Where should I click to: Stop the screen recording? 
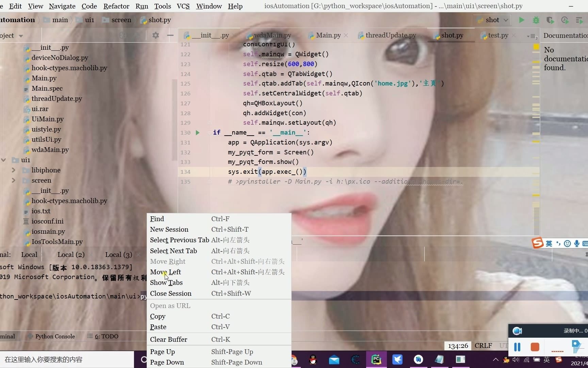click(x=535, y=347)
